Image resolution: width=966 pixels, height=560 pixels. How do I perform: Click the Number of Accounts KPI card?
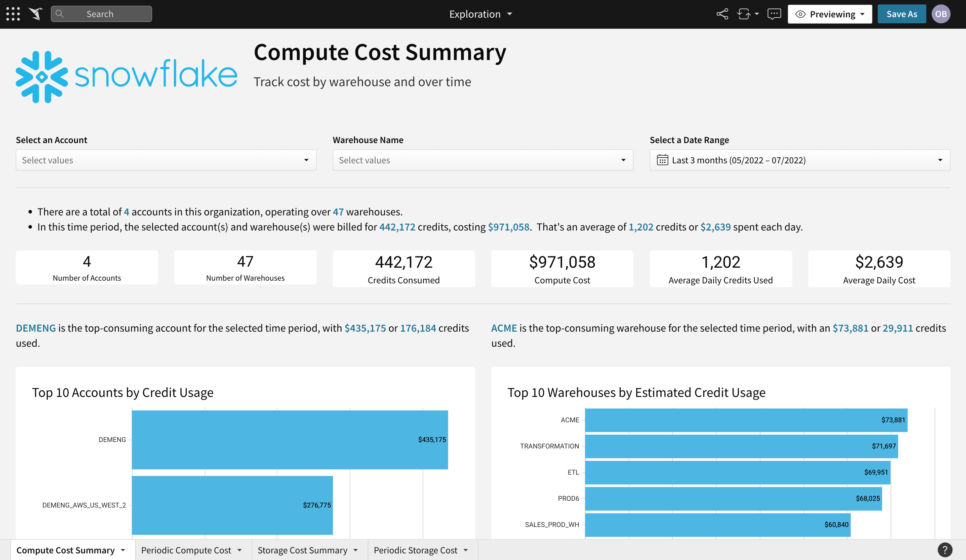click(x=87, y=268)
